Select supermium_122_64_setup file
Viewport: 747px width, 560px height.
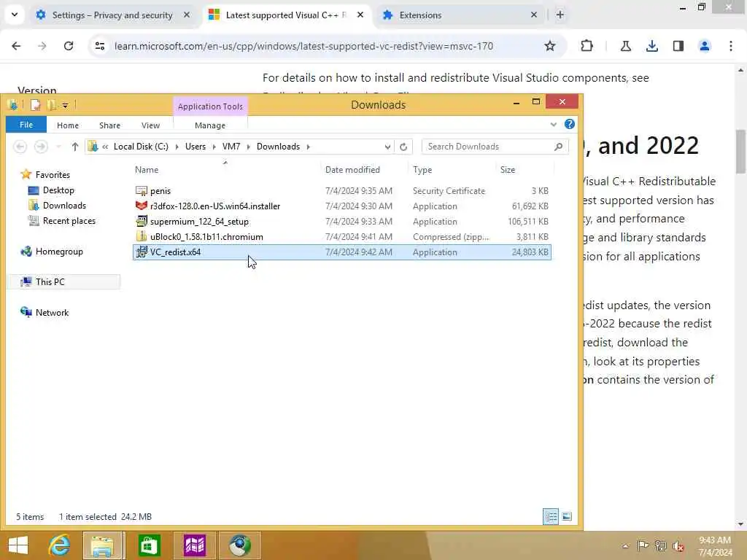[x=342, y=222]
